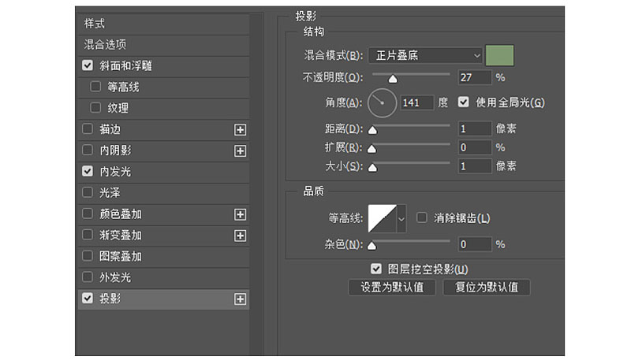Image resolution: width=631 pixels, height=364 pixels.
Task: Add a duplicate 颜色叠加 via plus icon
Action: click(241, 214)
